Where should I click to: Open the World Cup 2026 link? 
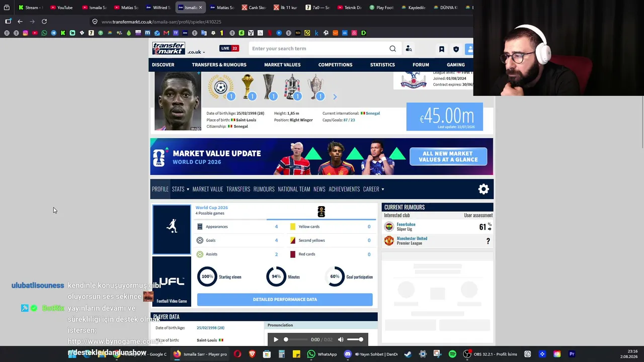click(211, 208)
